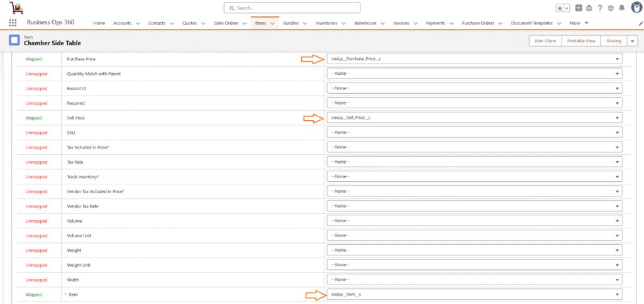Switch to the Sales Orders tab
Screen dimensions: 644x304
(x=227, y=23)
